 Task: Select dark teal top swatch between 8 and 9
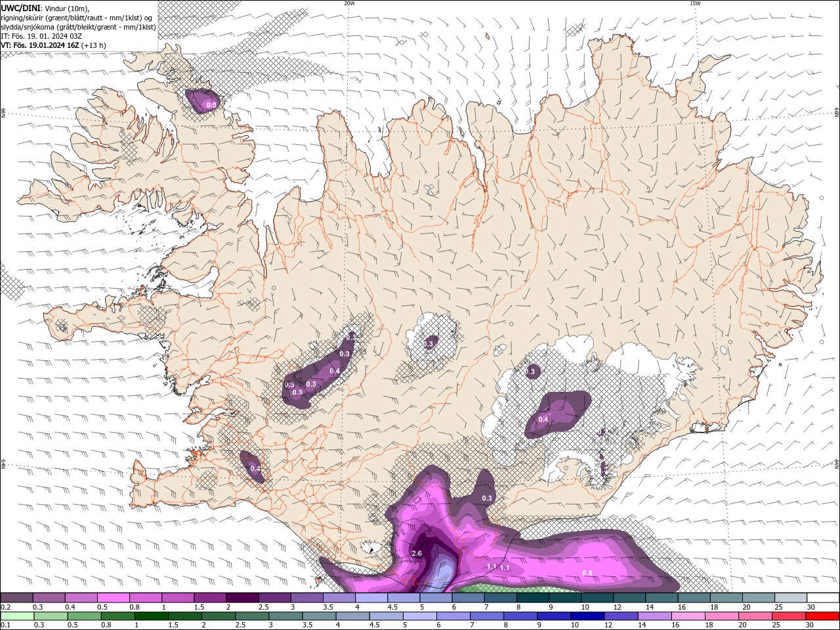532,598
